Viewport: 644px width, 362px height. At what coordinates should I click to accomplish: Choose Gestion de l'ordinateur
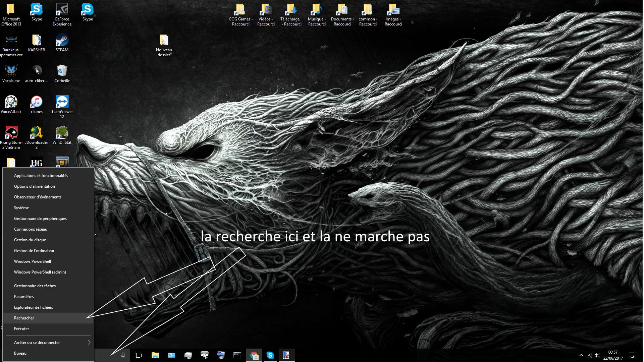click(48, 251)
